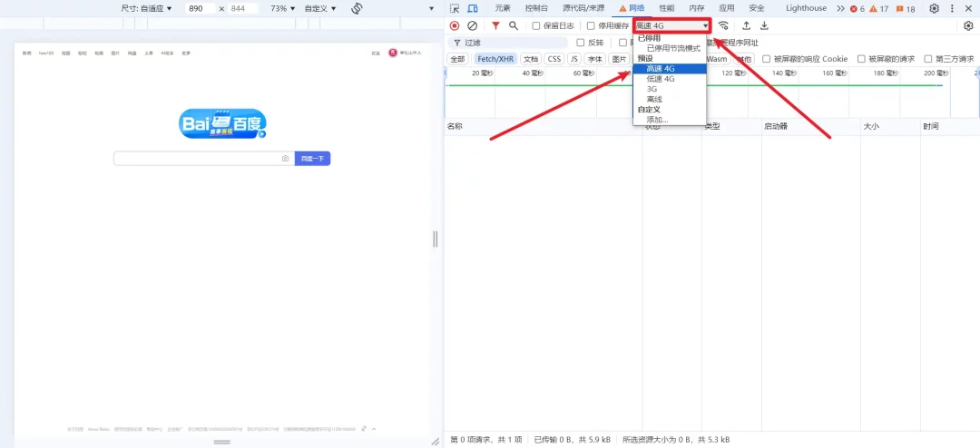The image size is (980, 448).
Task: Toggle the red filter funnel icon
Action: (495, 25)
